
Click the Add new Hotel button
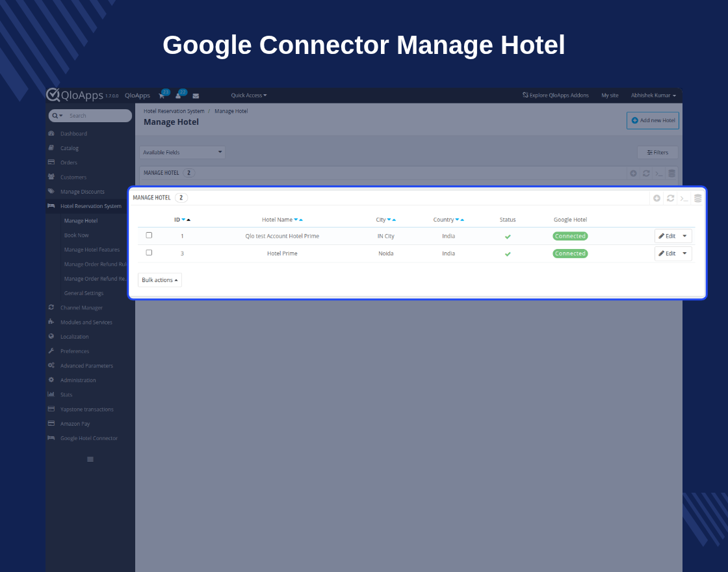pyautogui.click(x=653, y=120)
